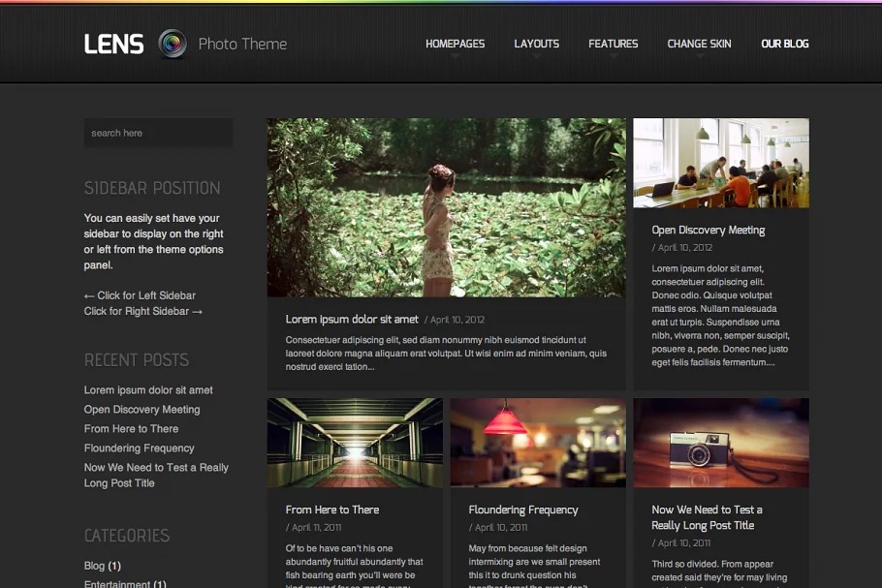Open the vintage camera thumbnail

720,443
